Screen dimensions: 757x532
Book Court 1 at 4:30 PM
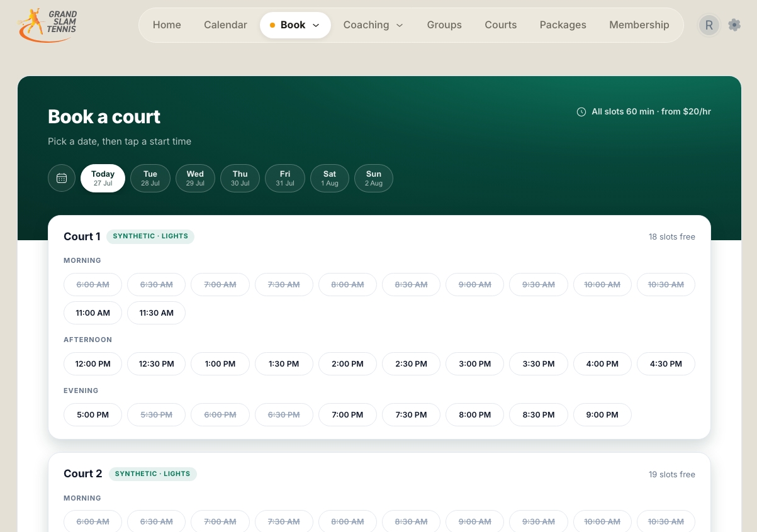point(666,363)
